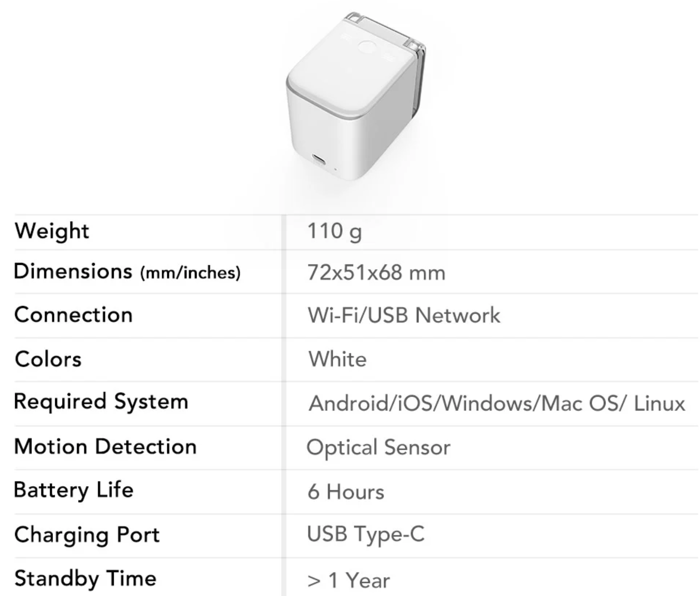Click the Connection row label
Image resolution: width=700 pixels, height=596 pixels.
click(x=73, y=315)
